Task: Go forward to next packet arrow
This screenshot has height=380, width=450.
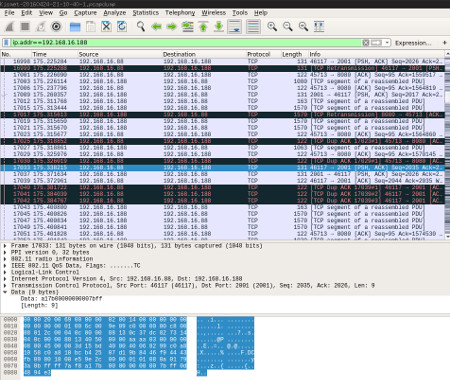Action: pos(172,27)
